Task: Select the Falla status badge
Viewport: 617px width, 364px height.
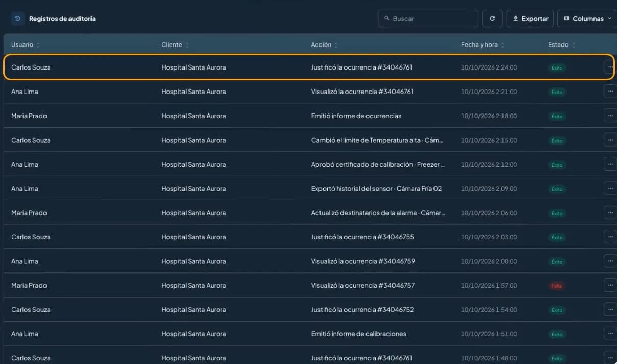Action: click(557, 286)
